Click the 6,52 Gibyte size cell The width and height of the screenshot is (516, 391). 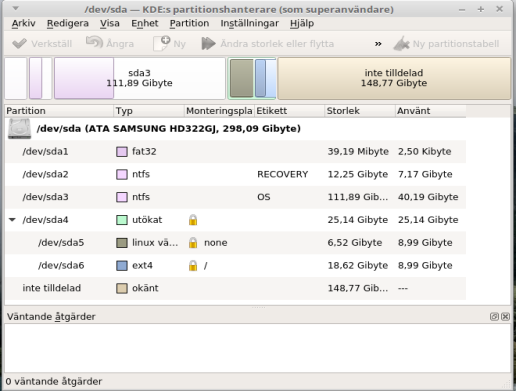(x=355, y=243)
